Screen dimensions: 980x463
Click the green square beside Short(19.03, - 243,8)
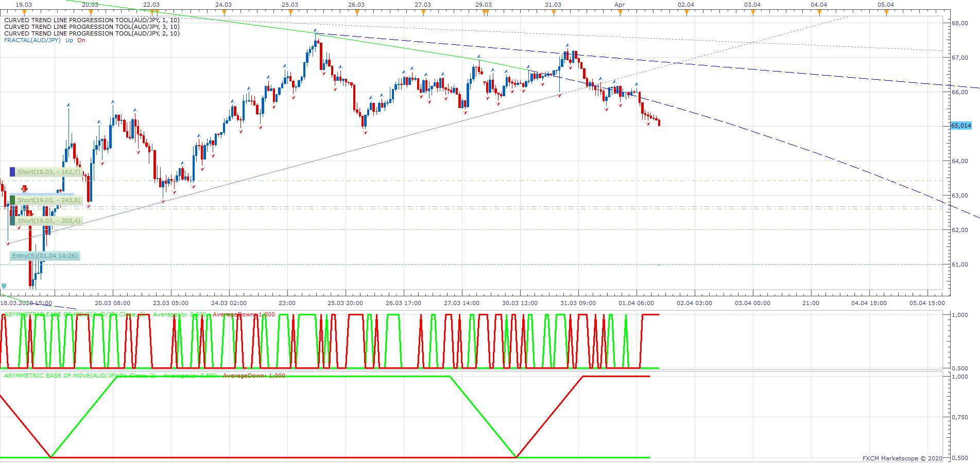coord(12,200)
